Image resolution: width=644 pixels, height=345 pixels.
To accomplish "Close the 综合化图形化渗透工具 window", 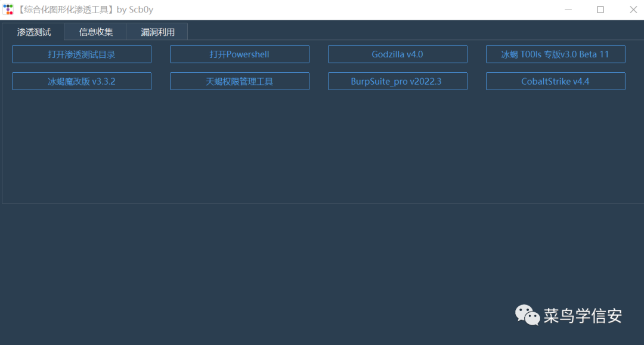I will pos(633,10).
